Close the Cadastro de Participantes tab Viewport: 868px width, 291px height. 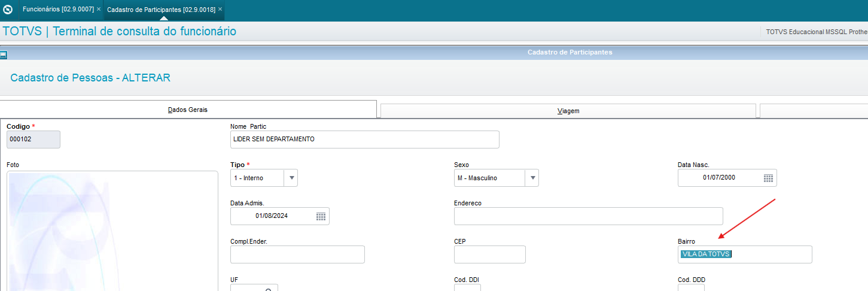(x=220, y=10)
